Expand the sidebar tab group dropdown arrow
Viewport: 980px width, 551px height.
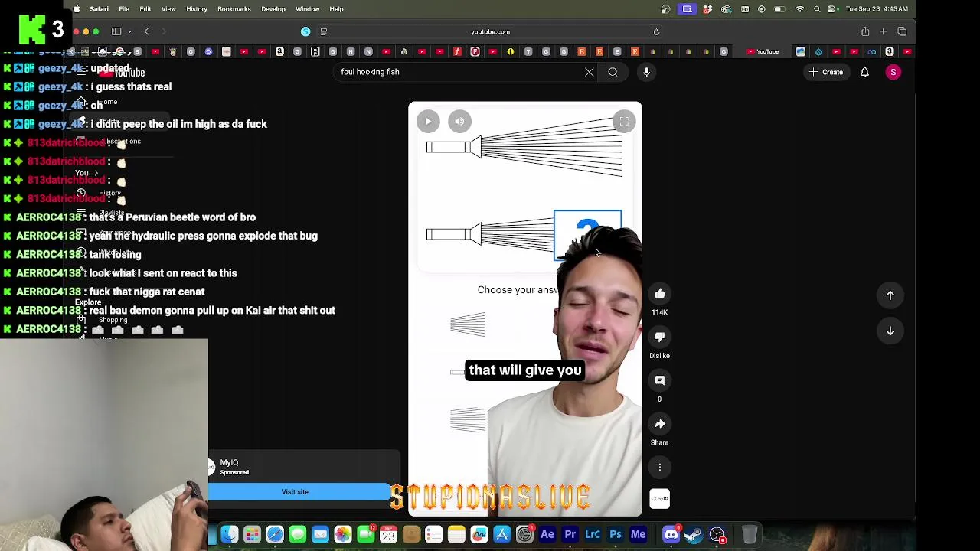point(129,31)
